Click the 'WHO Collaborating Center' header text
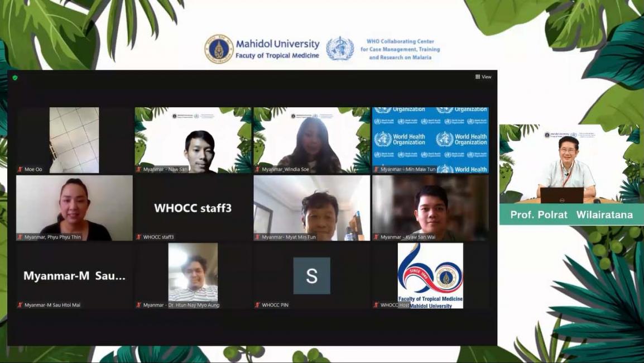The image size is (644, 363). [x=401, y=41]
